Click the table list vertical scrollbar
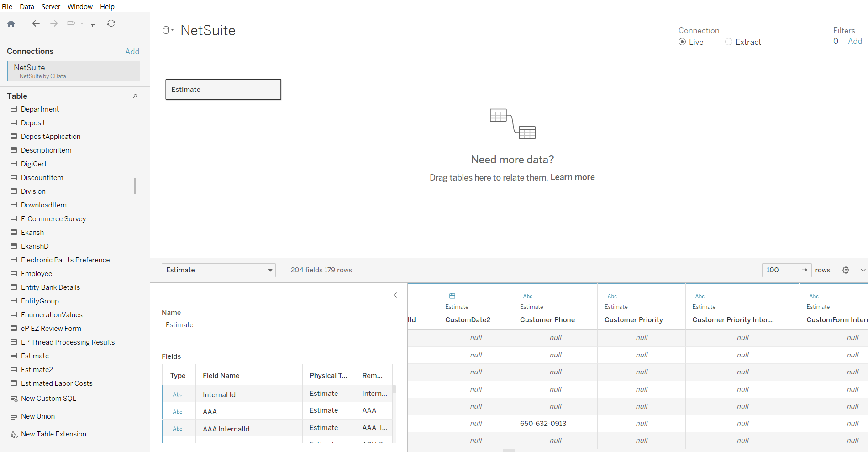Screen dimensions: 868x452 click(x=135, y=186)
